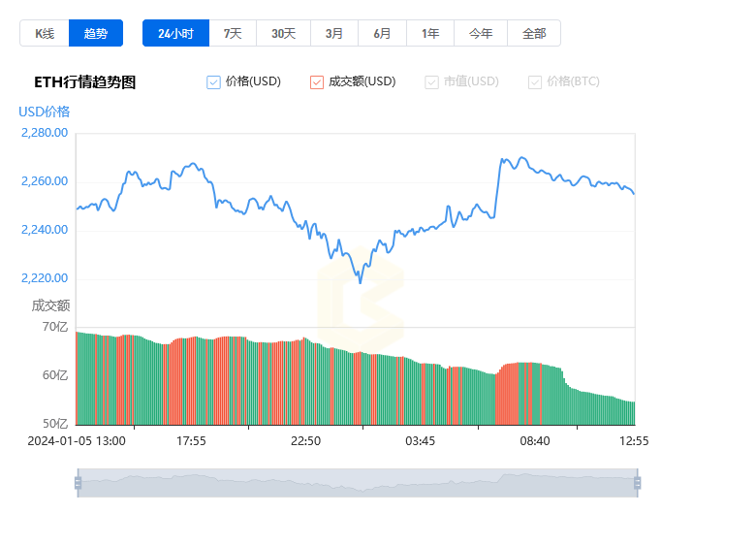
Task: Click the 2,240.00 axis label
Action: [x=45, y=230]
